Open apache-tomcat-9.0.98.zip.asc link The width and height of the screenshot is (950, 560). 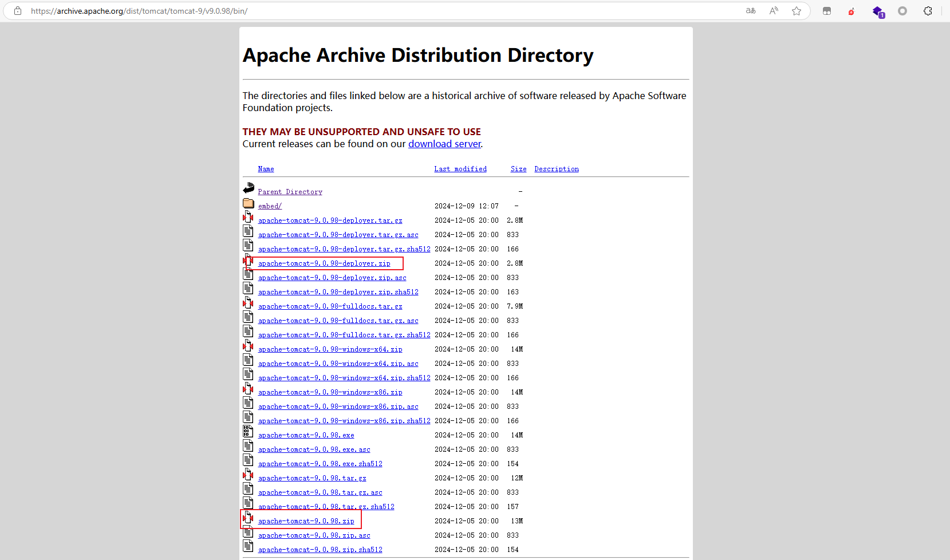[x=314, y=535]
